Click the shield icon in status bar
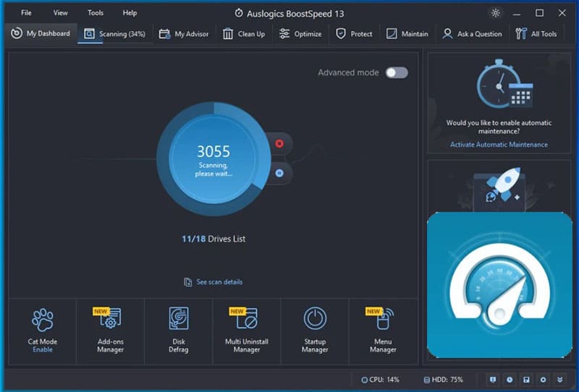 click(493, 380)
